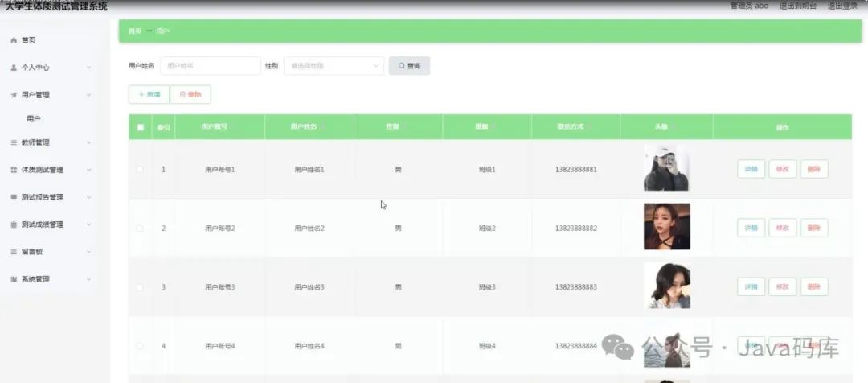868x383 pixels.
Task: Click the icon beside 留言板
Action: (14, 252)
